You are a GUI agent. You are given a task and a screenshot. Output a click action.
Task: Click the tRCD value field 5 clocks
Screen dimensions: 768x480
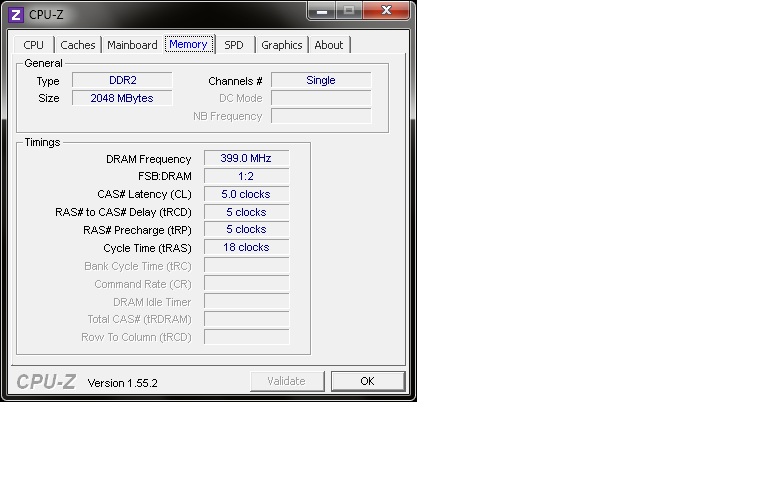coord(246,212)
